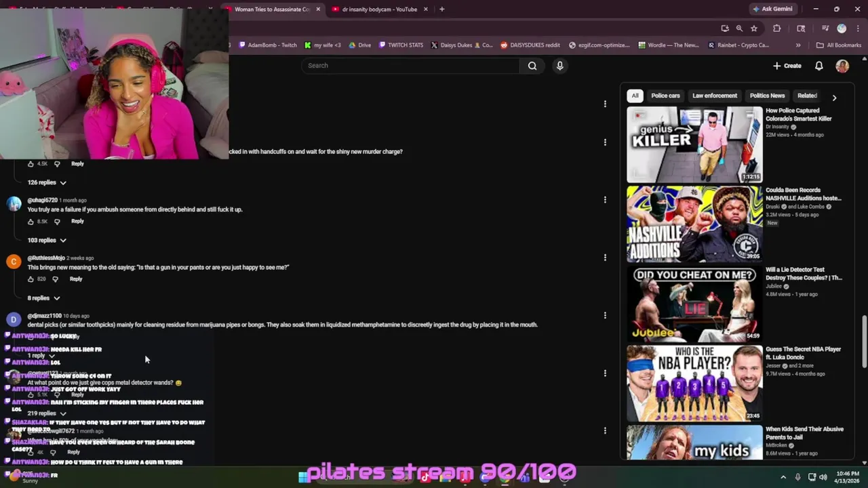Expand 126 replies thread
This screenshot has width=868, height=488.
tap(47, 182)
